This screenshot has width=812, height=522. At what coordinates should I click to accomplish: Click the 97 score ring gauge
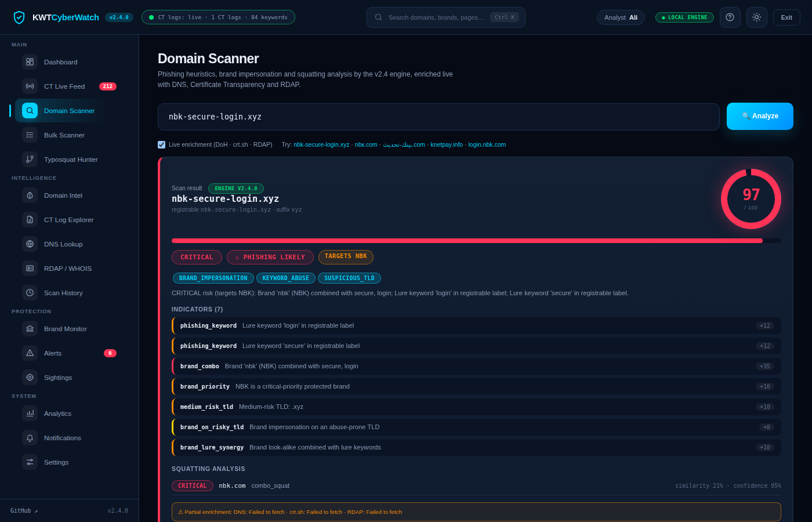[x=751, y=199]
